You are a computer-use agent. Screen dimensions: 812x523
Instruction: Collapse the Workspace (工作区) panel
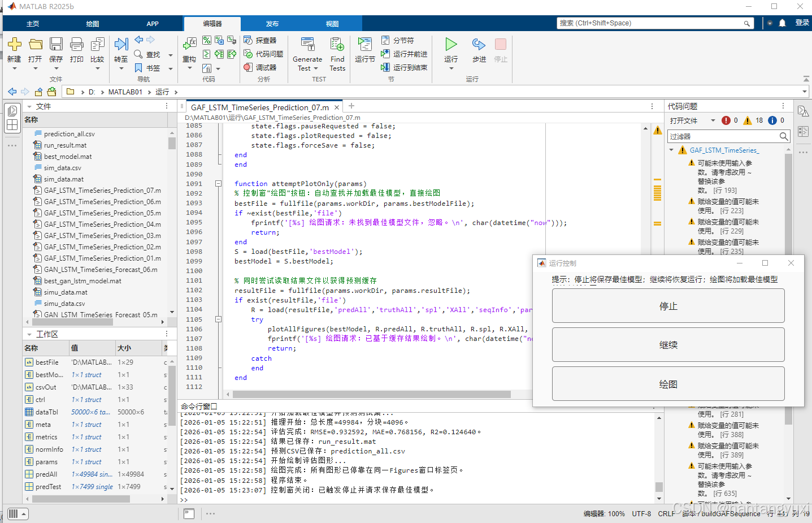pos(29,334)
